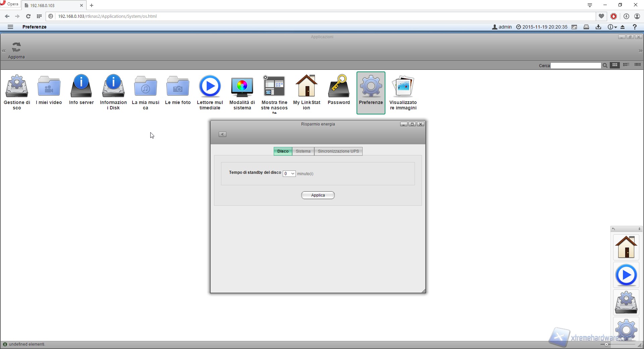644x349 pixels.
Task: Expand the disk standby minutes dropdown
Action: (289, 173)
